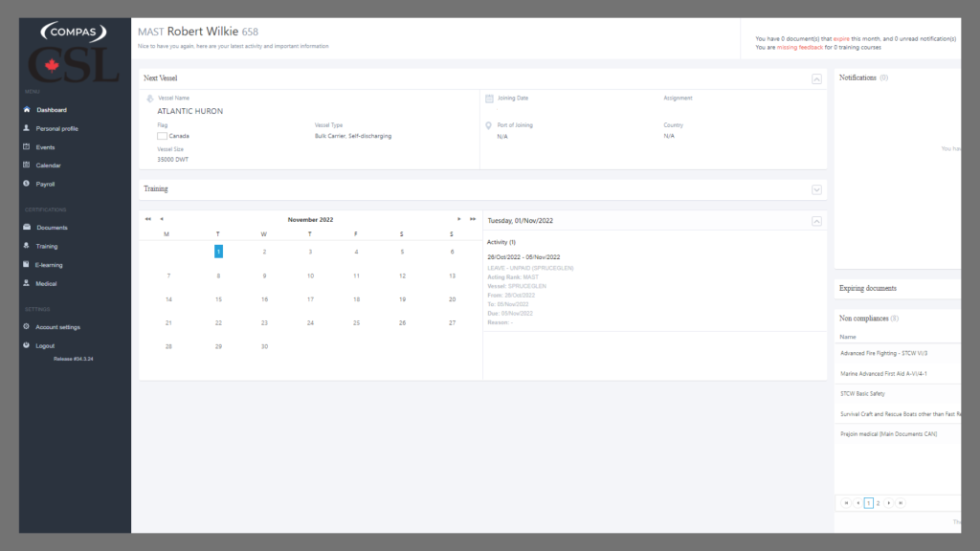
Task: Jump forward a year in calendar
Action: 473,219
